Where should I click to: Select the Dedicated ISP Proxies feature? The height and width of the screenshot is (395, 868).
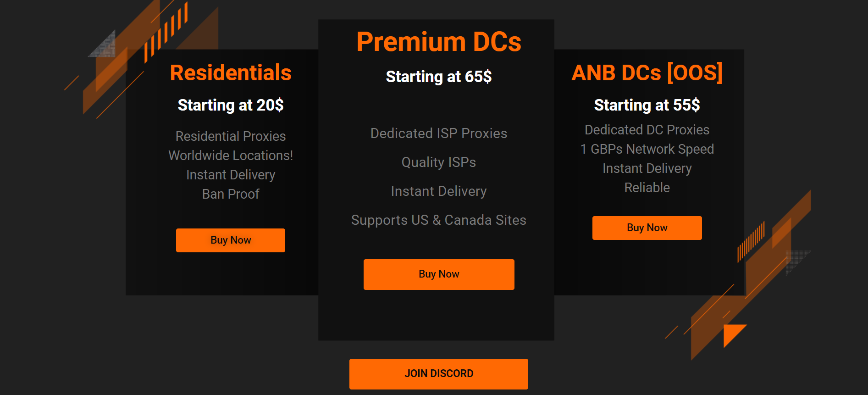(x=438, y=134)
